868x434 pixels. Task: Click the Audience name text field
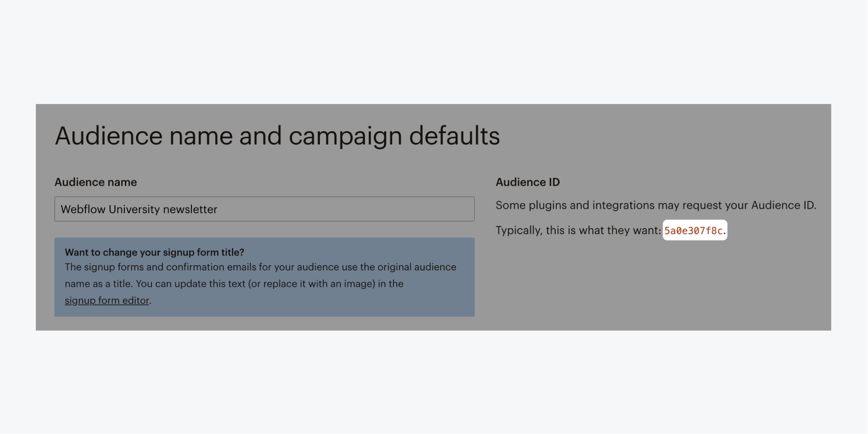coord(264,209)
